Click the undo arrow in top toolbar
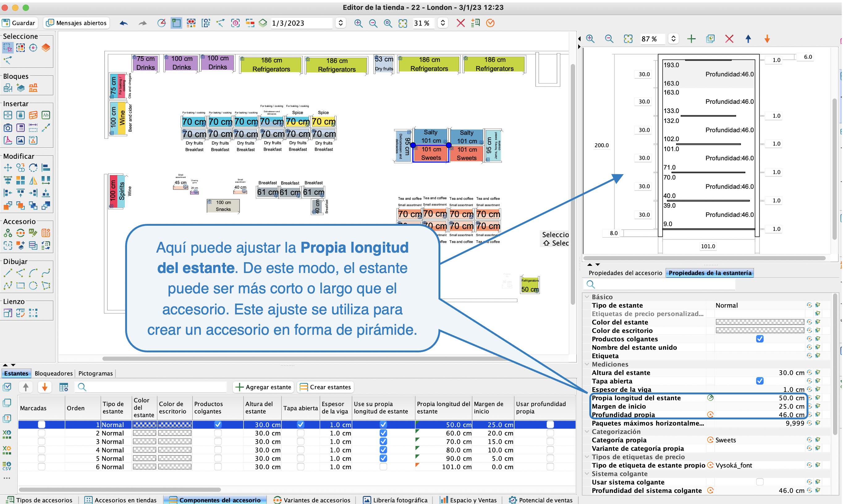Screen dimensions: 843x504 (124, 23)
